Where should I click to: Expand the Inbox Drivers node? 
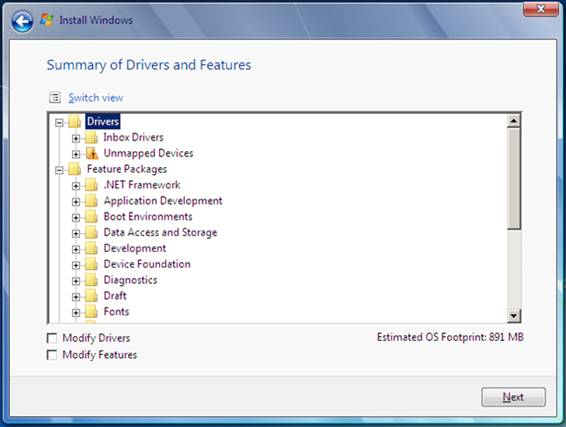(x=76, y=138)
